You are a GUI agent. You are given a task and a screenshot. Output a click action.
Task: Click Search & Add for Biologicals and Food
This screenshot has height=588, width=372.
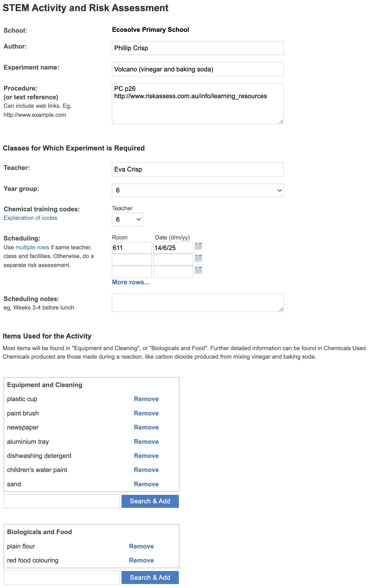pyautogui.click(x=150, y=578)
